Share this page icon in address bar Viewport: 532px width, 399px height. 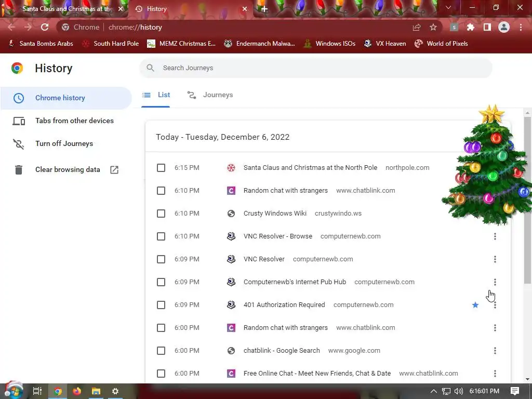[x=417, y=27]
